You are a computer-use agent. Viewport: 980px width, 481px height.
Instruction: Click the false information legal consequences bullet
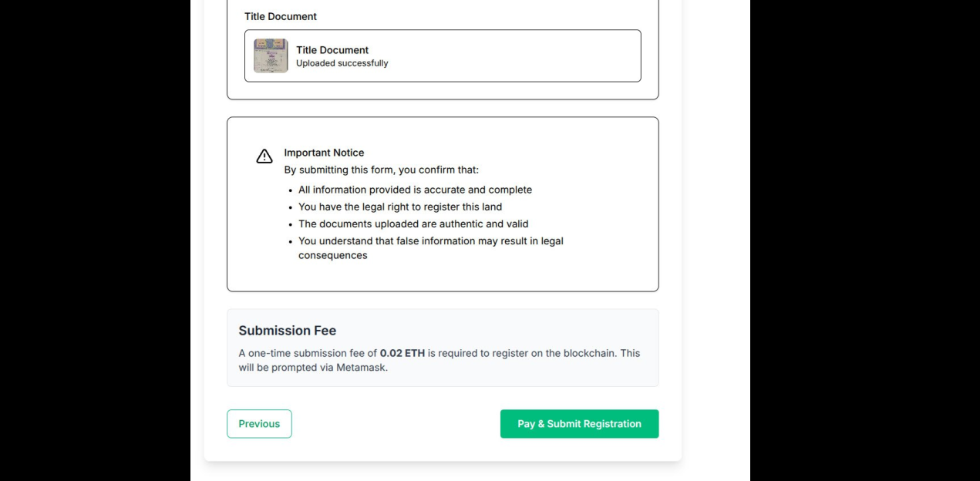pos(431,240)
